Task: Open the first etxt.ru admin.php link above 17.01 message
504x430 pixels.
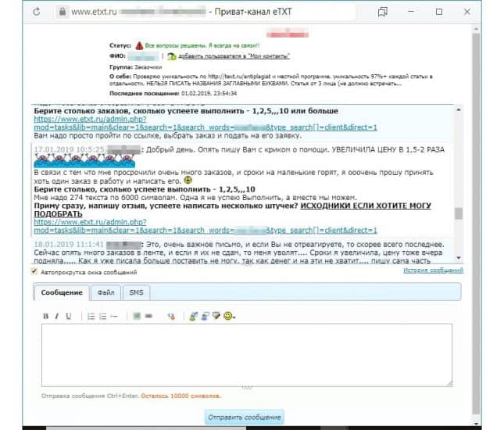Action: pyautogui.click(x=206, y=124)
